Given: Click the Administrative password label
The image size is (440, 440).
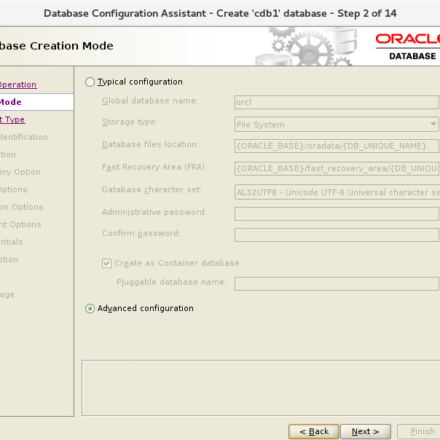Looking at the screenshot, I should (154, 212).
